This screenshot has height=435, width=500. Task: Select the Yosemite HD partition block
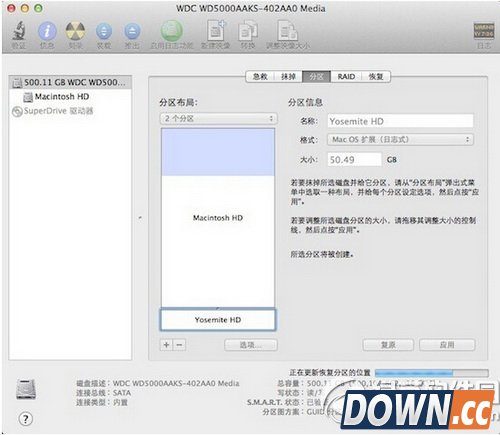pos(218,319)
